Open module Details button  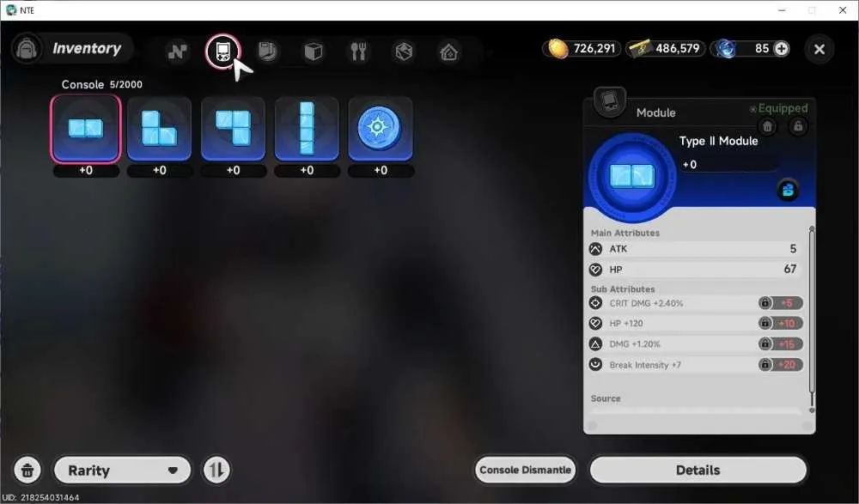(698, 470)
